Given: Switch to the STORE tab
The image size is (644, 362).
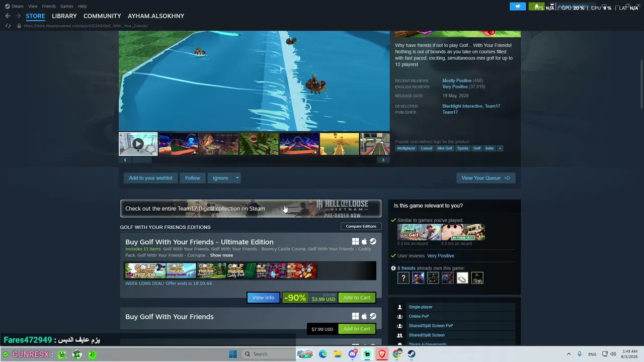Looking at the screenshot, I should point(35,16).
